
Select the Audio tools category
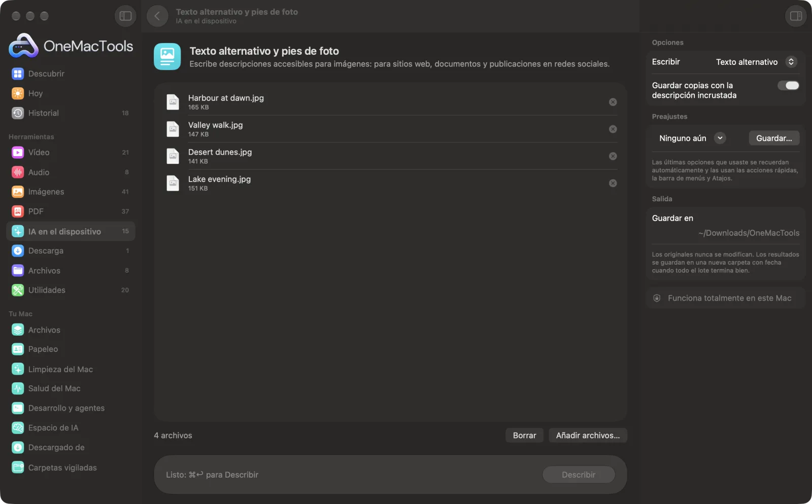point(71,172)
